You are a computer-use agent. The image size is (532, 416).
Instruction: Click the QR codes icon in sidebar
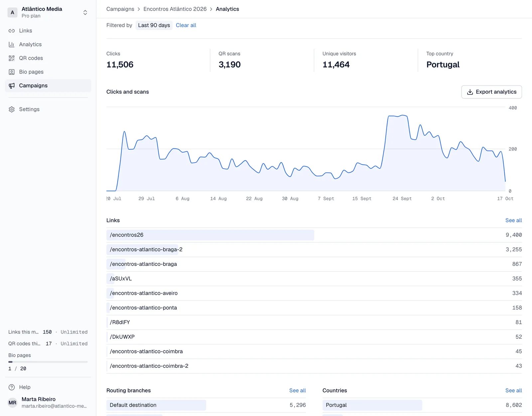pyautogui.click(x=12, y=58)
